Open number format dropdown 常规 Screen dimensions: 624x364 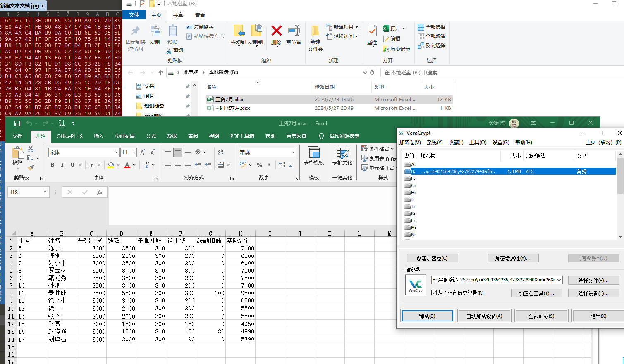[x=293, y=152]
